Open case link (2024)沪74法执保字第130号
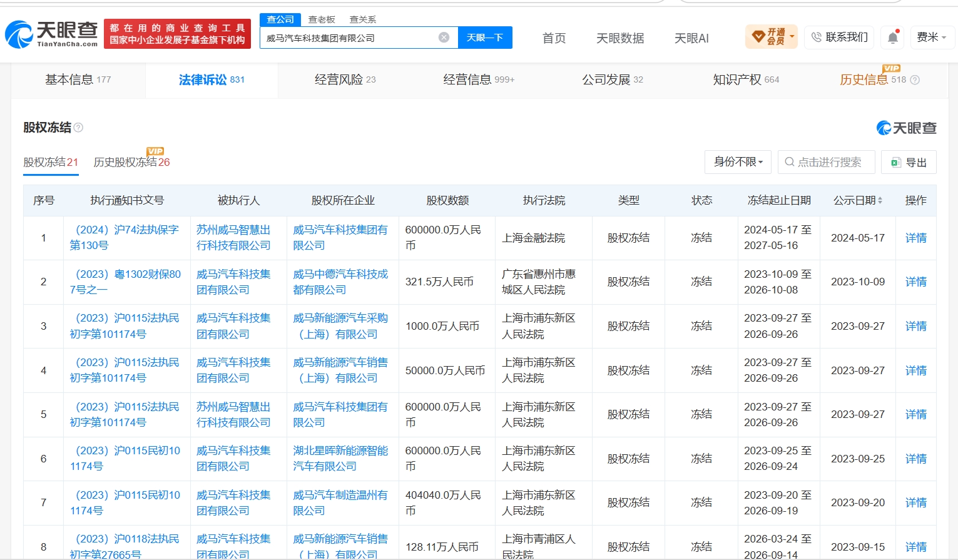This screenshot has width=958, height=560. 125,238
